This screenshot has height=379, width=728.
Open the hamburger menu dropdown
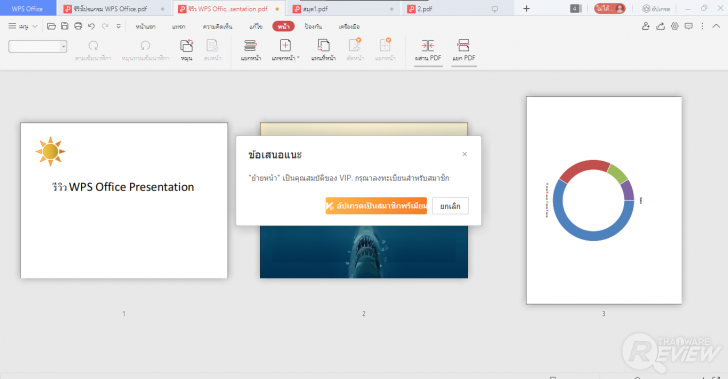(x=22, y=26)
